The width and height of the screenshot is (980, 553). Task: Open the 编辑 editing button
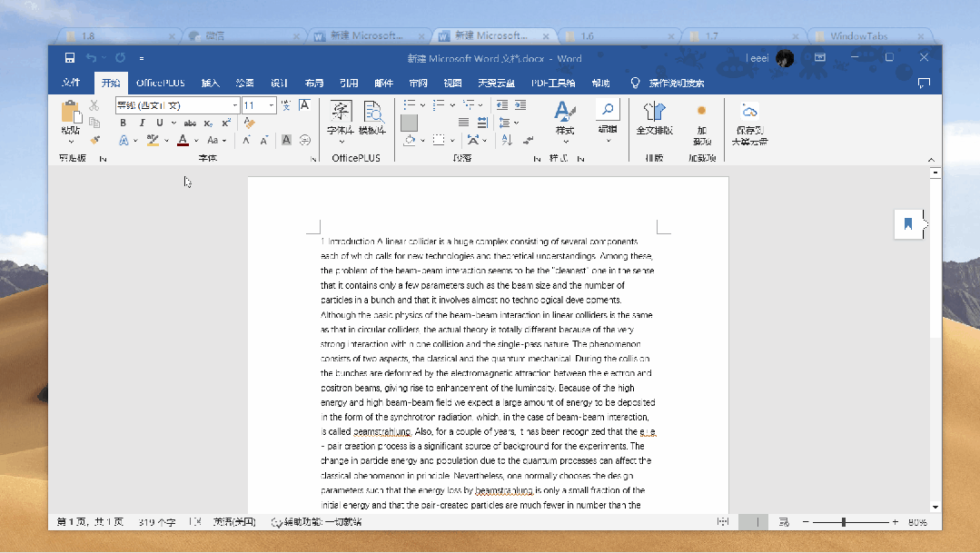(x=608, y=121)
